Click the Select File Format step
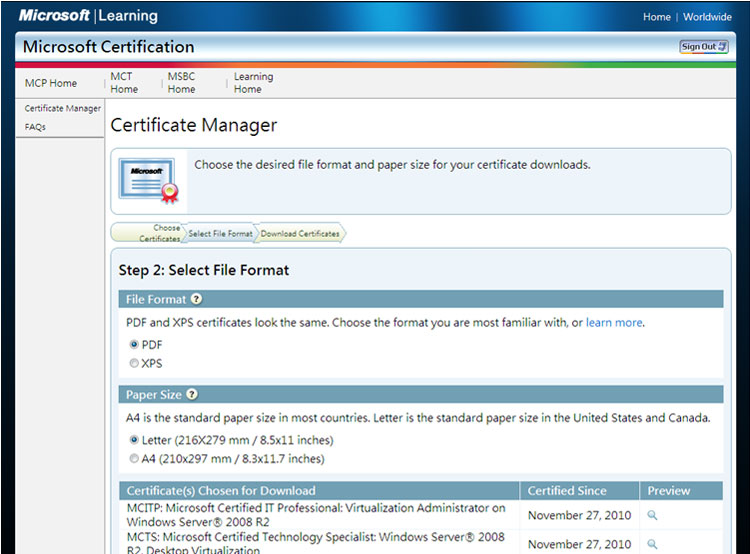Screen dimensions: 750x554 (x=221, y=233)
